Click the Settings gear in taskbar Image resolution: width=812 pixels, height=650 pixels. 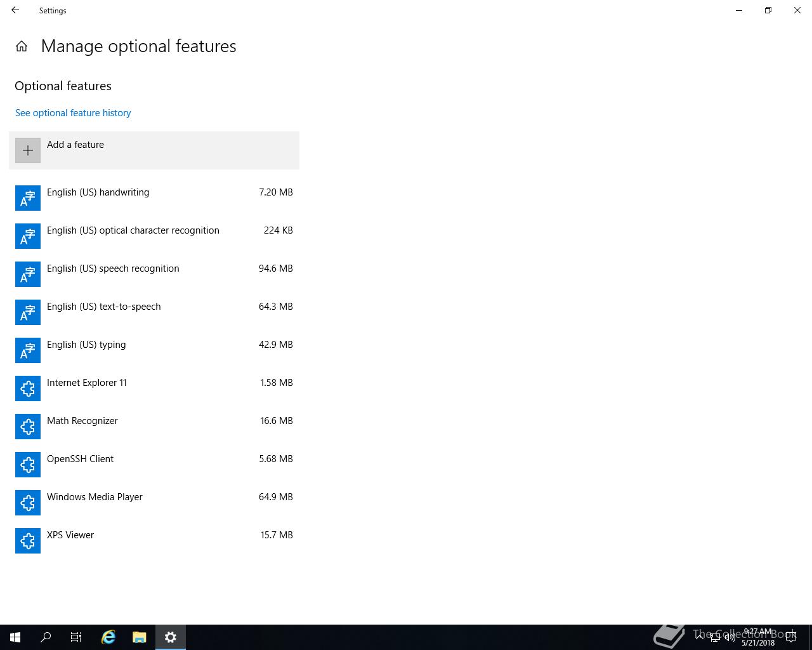point(171,637)
